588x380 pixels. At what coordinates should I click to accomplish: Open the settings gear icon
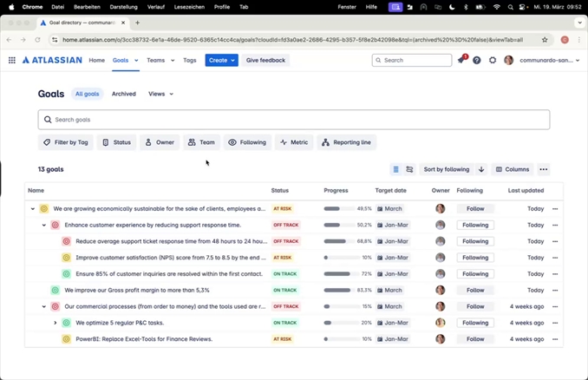493,61
